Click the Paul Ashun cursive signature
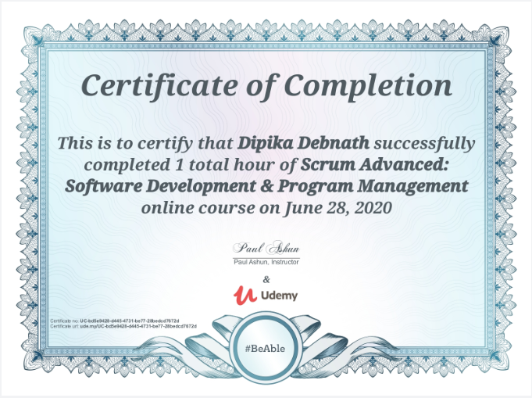The height and width of the screenshot is (398, 532). point(266,249)
